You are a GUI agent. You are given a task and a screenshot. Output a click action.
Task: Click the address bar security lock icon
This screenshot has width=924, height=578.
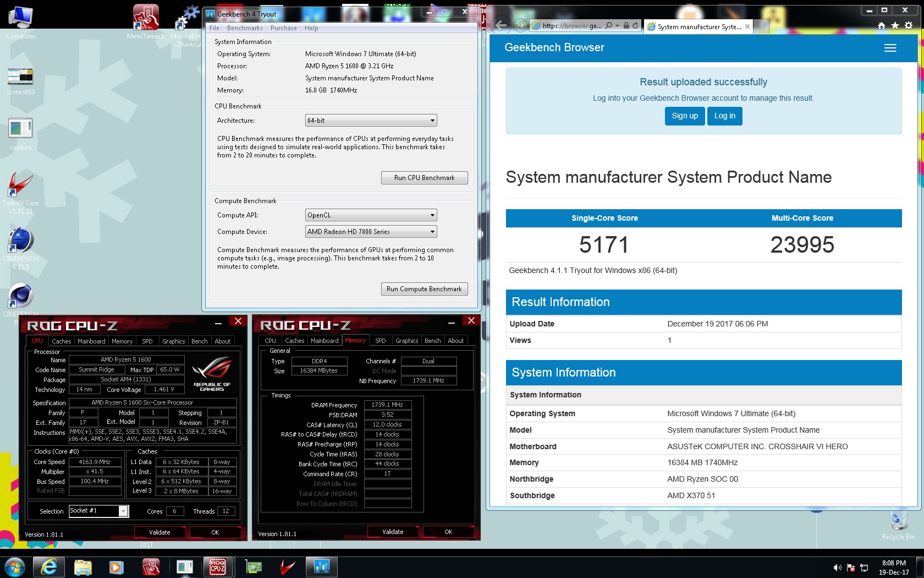(626, 25)
